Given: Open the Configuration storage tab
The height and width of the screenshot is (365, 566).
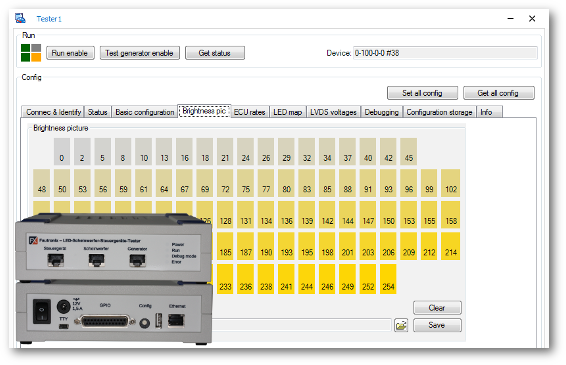Looking at the screenshot, I should point(439,112).
